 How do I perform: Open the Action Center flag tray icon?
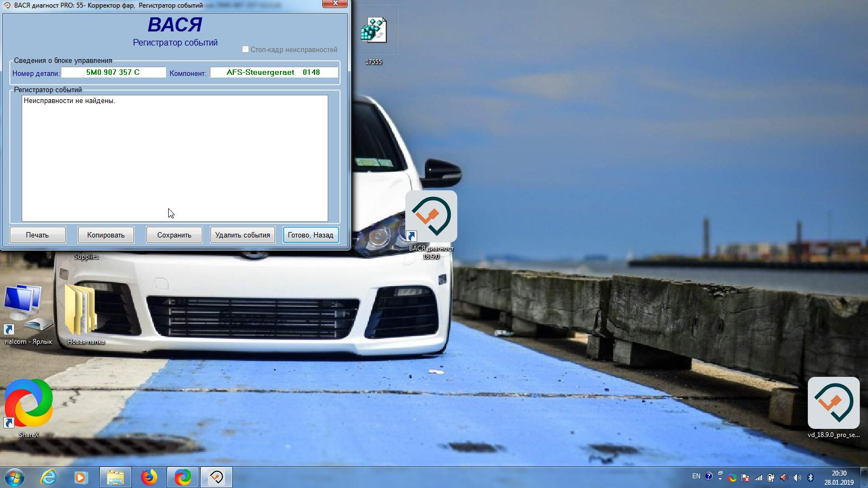[x=745, y=478]
